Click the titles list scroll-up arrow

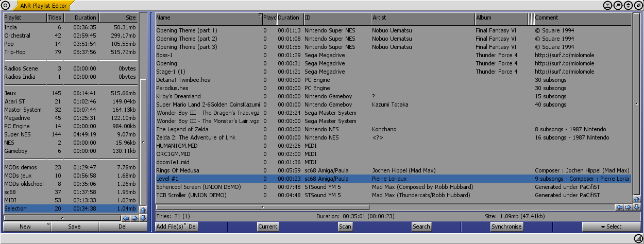pos(637,199)
